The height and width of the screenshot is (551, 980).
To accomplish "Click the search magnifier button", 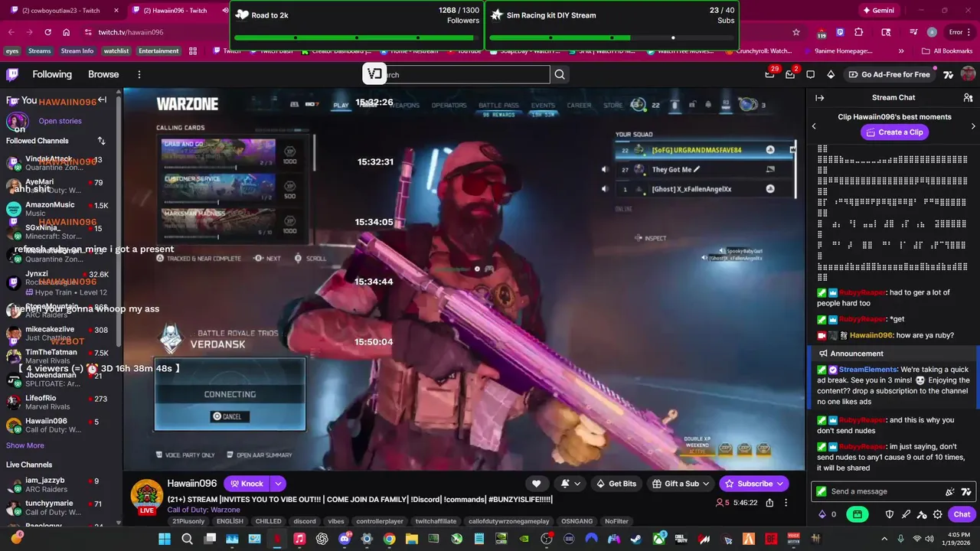I will [560, 74].
